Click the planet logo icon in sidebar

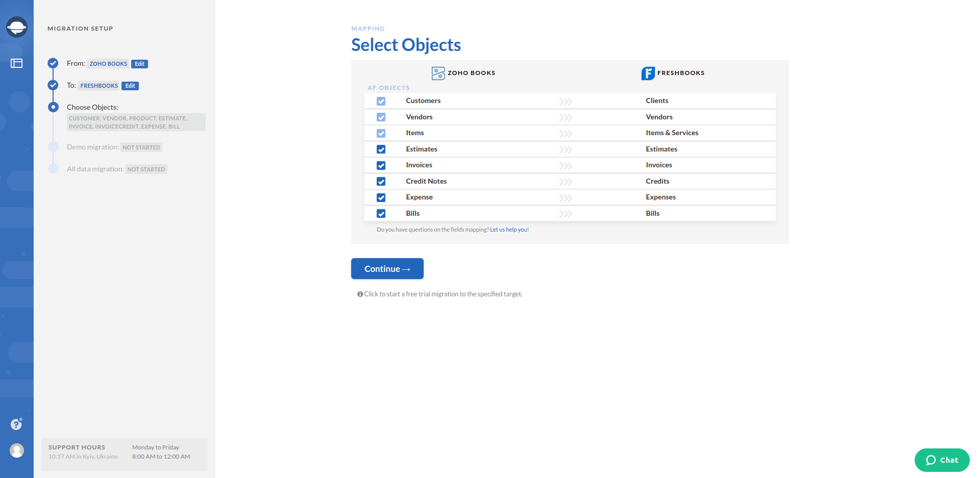click(17, 27)
